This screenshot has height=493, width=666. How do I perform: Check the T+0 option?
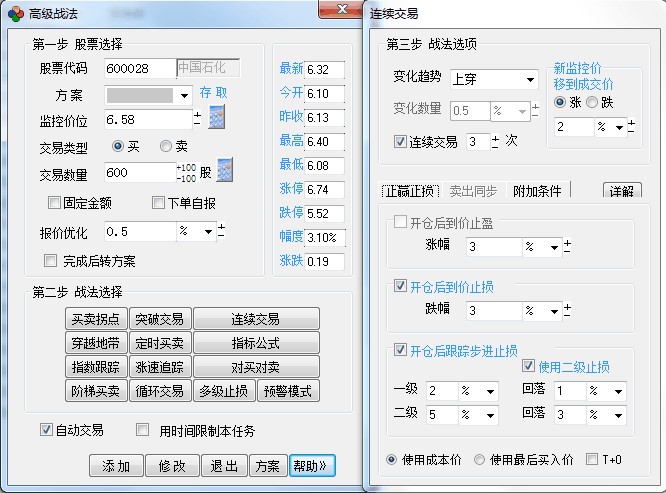(x=592, y=460)
